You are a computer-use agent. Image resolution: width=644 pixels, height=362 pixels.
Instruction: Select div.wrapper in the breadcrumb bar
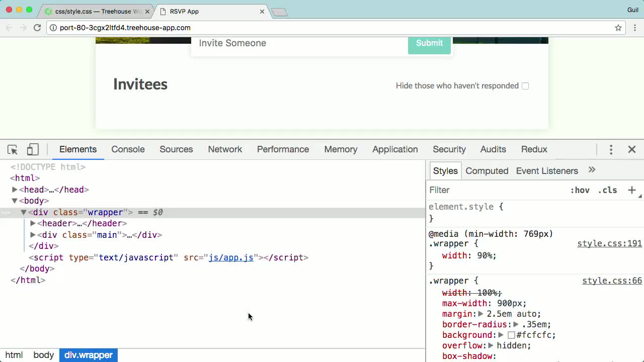point(89,355)
